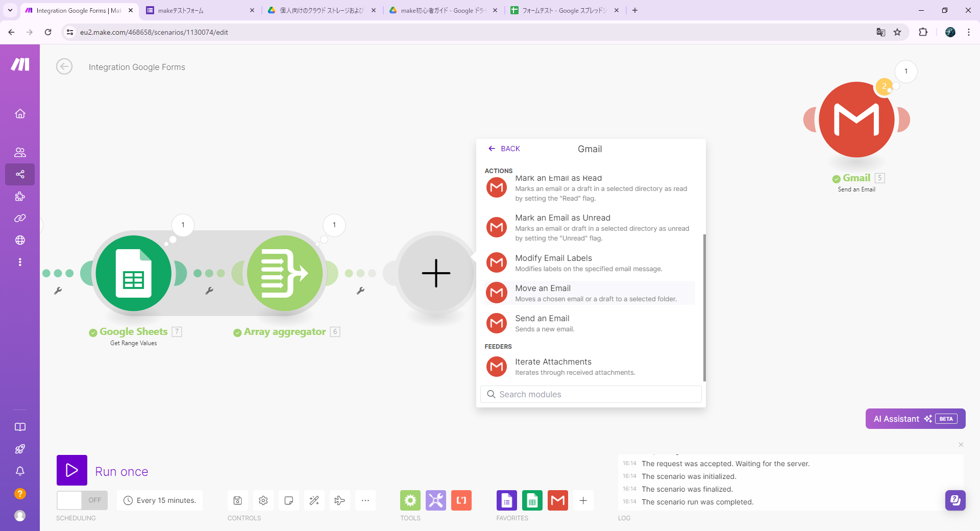
Task: Open the bubble labeled 1 above Google Sheets
Action: [x=183, y=225]
